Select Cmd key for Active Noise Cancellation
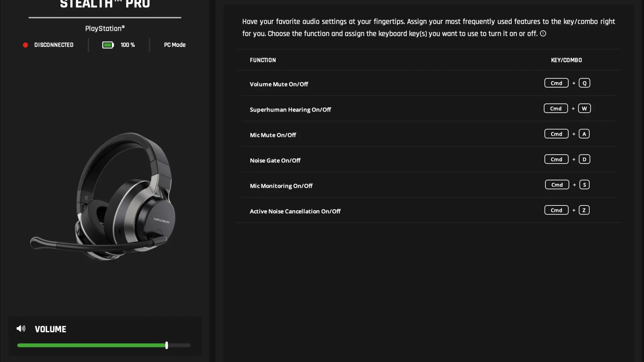644x362 pixels. pos(556,210)
